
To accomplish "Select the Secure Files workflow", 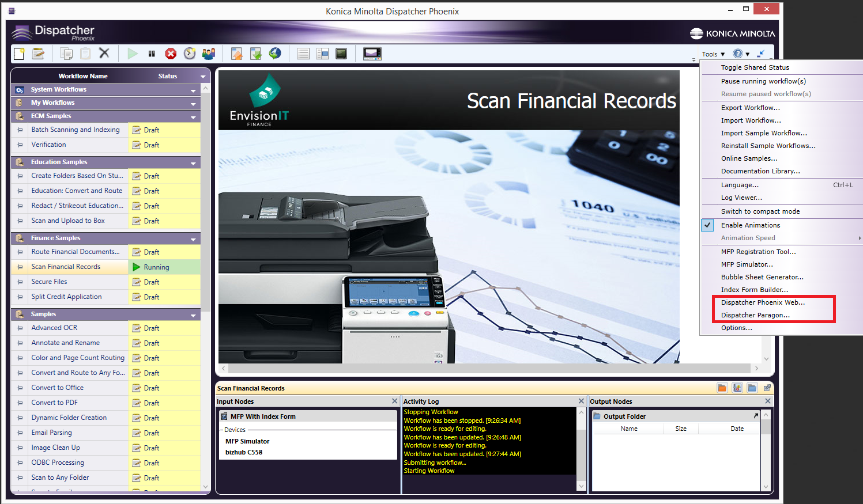I will click(49, 282).
